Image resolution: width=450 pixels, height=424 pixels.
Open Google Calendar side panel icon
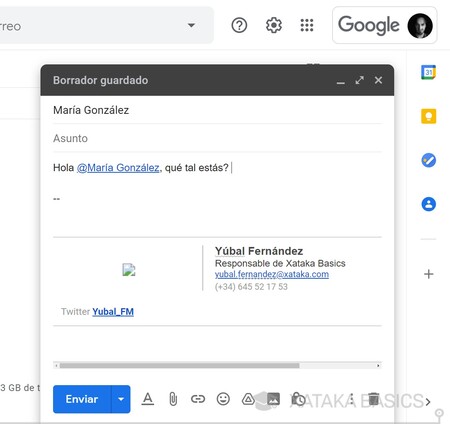[x=429, y=72]
